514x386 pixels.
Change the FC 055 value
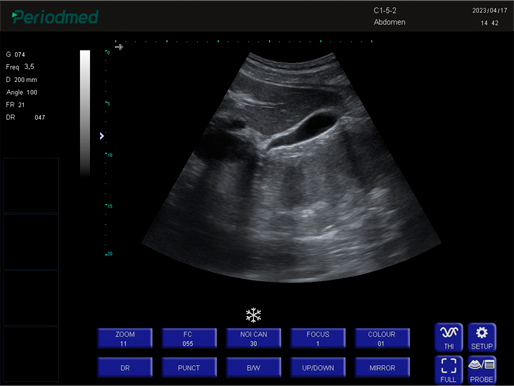click(189, 338)
